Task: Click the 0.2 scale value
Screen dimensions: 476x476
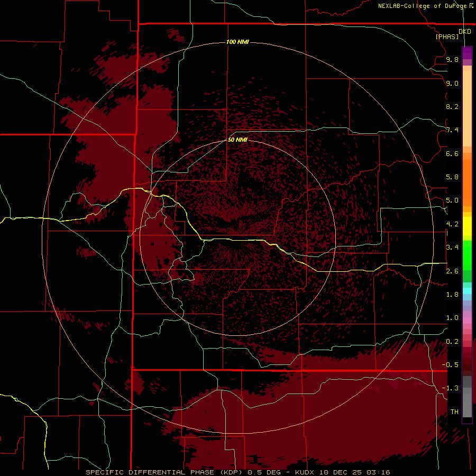Action: [452, 342]
